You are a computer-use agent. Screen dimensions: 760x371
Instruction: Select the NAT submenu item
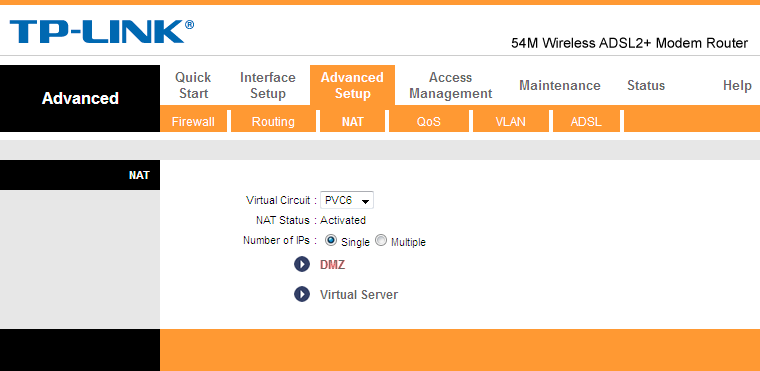click(x=352, y=122)
